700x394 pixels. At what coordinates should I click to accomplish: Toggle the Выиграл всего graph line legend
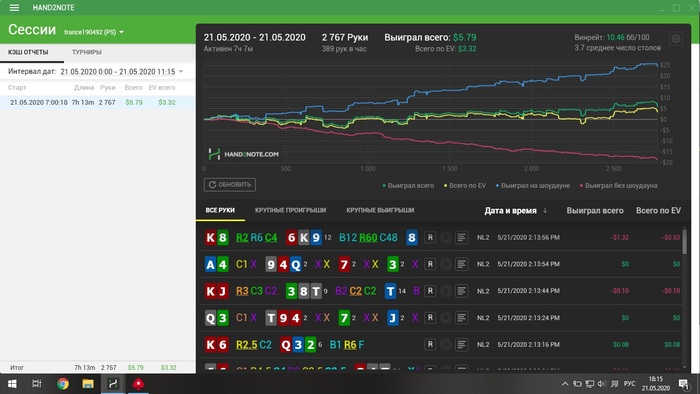408,186
